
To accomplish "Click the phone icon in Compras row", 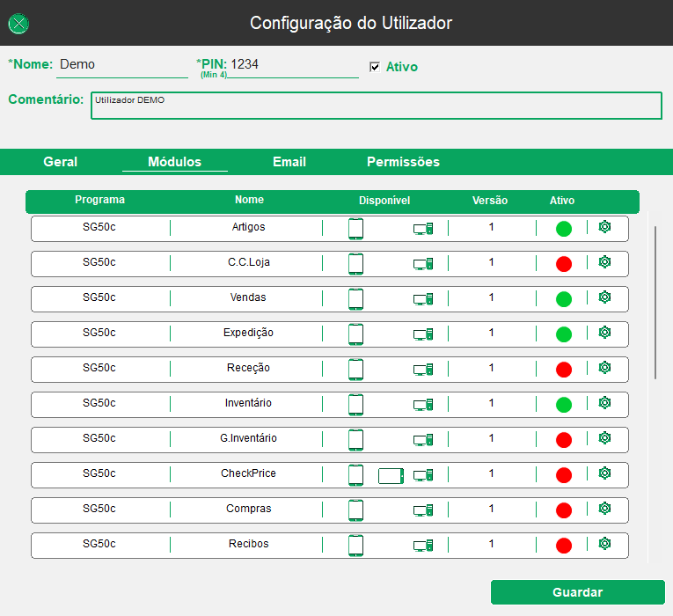I will [x=355, y=510].
